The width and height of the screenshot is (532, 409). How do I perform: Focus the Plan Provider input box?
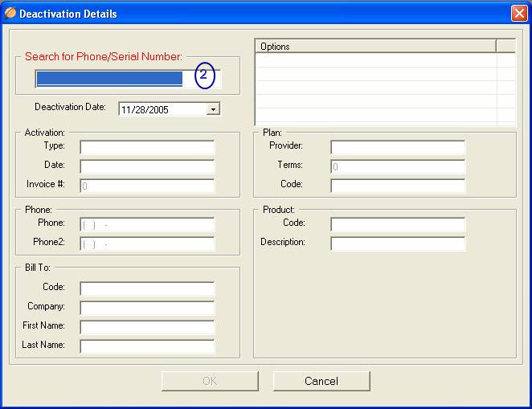tap(398, 147)
